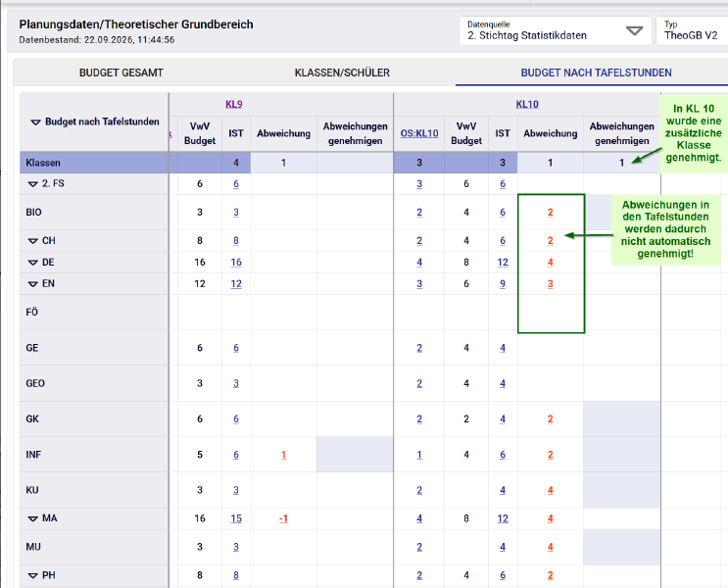Expand the CH subject row
Screen dimensions: 728x588
33,241
